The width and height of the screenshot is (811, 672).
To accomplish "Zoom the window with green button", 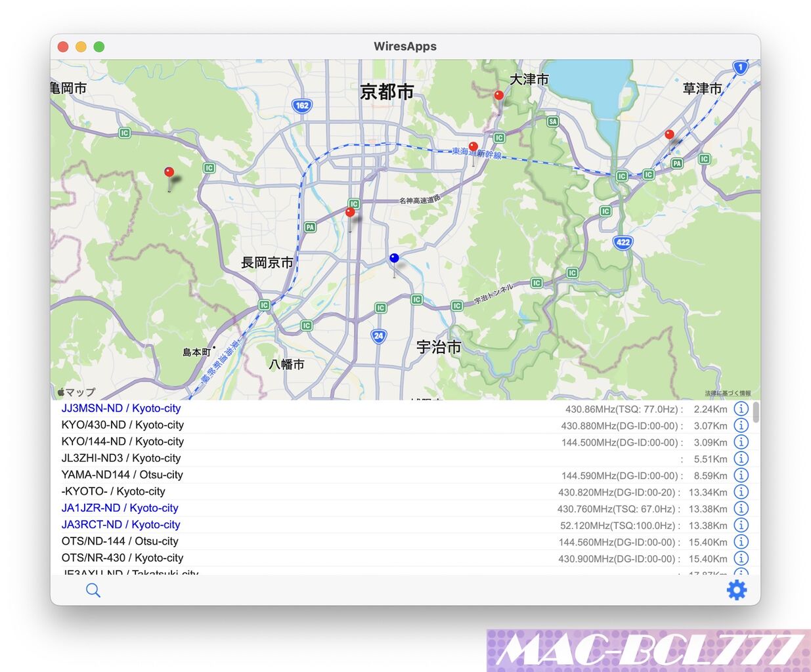I will pyautogui.click(x=99, y=47).
